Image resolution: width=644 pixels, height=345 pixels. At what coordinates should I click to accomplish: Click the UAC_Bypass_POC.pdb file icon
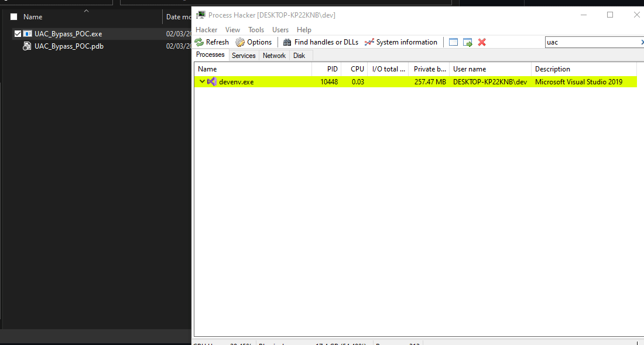click(27, 46)
